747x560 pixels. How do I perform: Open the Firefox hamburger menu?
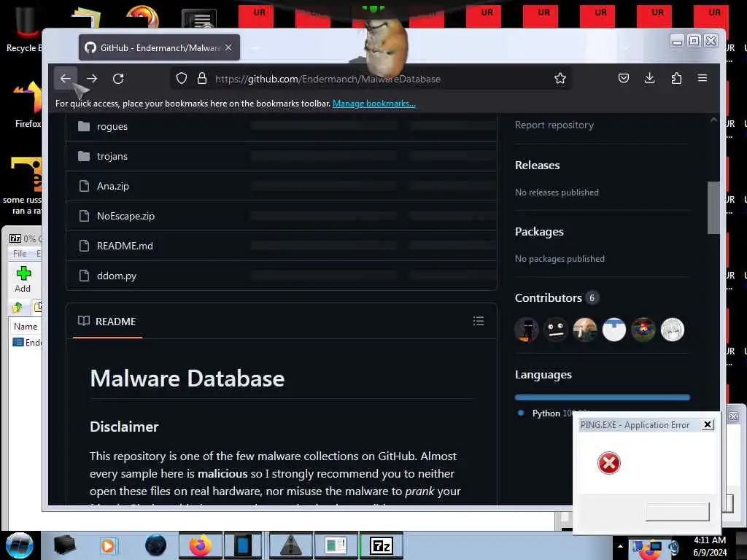[x=703, y=79]
